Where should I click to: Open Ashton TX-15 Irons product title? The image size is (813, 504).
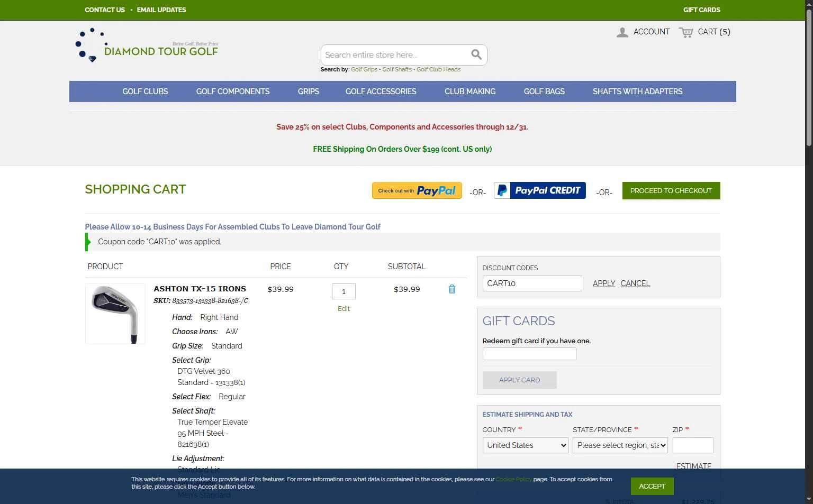point(200,289)
